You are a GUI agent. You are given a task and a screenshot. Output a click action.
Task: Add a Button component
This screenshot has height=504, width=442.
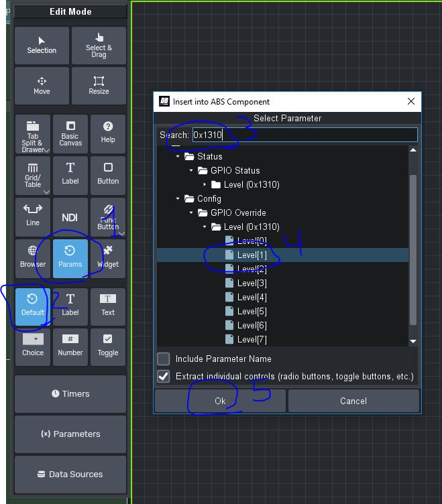[x=108, y=176]
